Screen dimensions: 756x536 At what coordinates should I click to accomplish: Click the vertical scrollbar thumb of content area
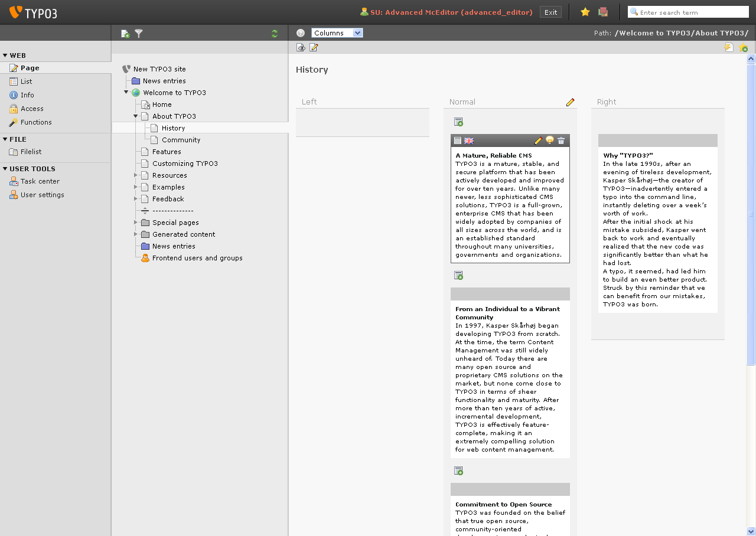pyautogui.click(x=751, y=214)
